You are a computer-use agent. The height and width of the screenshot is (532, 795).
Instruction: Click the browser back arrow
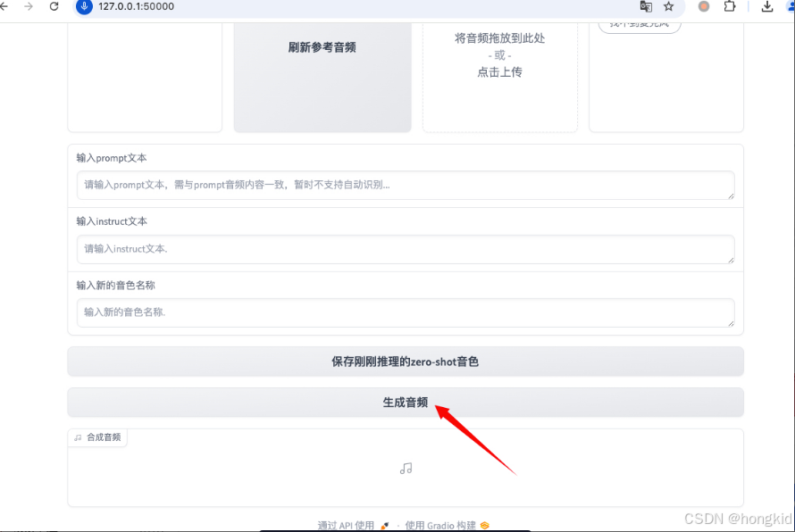[x=4, y=6]
